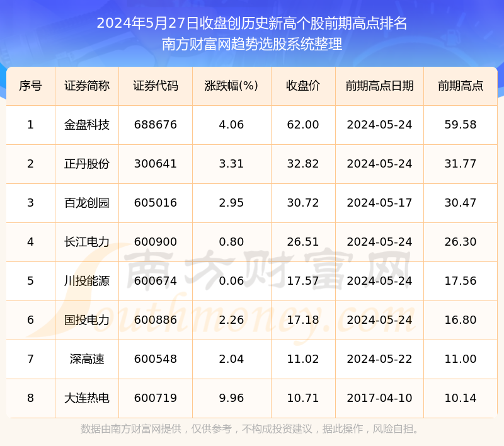
Task: Click the previous high 16.80
Action: (461, 320)
